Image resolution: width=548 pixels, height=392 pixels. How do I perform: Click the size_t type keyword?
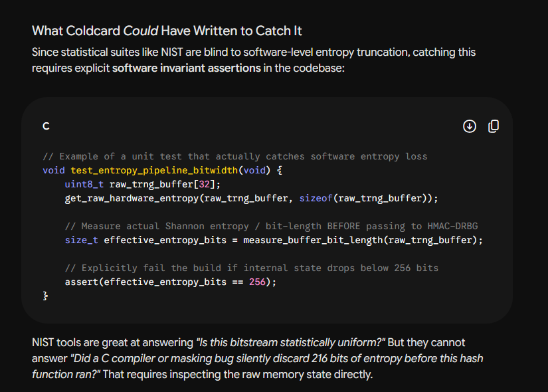(82, 241)
